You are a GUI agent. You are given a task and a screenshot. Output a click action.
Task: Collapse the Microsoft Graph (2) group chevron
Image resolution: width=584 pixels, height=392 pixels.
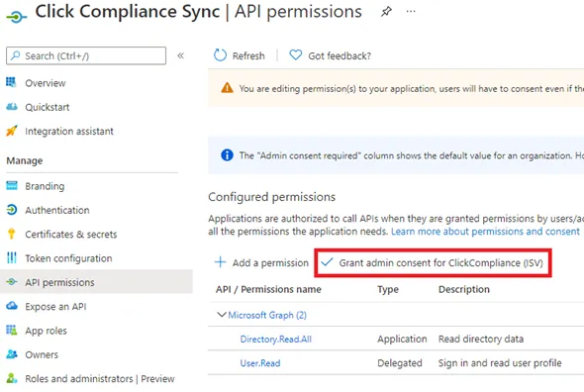(222, 315)
